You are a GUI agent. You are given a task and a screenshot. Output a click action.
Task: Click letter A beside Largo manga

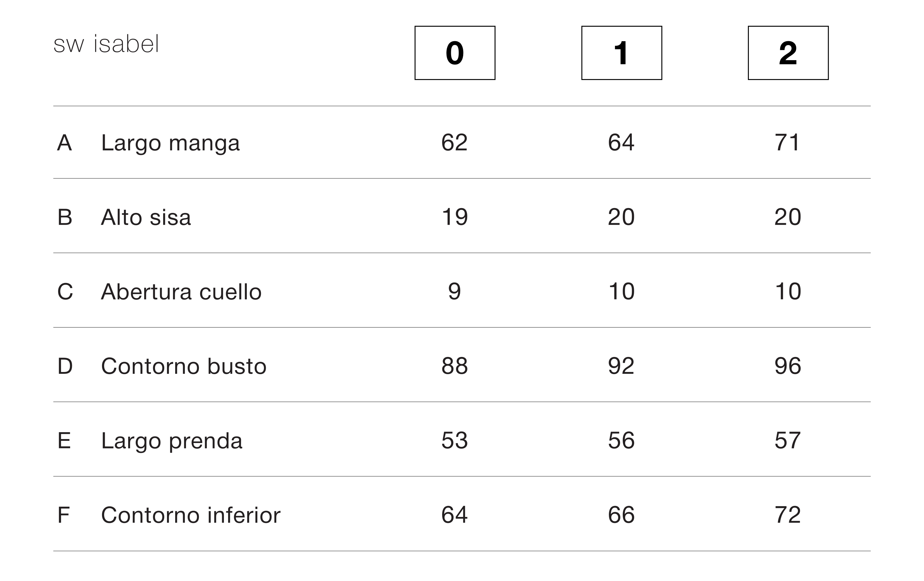(x=64, y=143)
